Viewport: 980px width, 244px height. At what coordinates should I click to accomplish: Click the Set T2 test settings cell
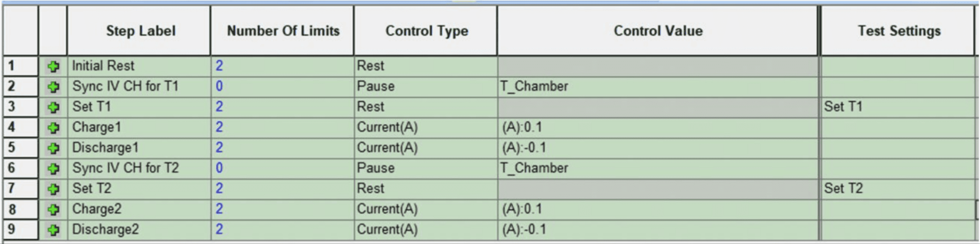[x=843, y=188]
